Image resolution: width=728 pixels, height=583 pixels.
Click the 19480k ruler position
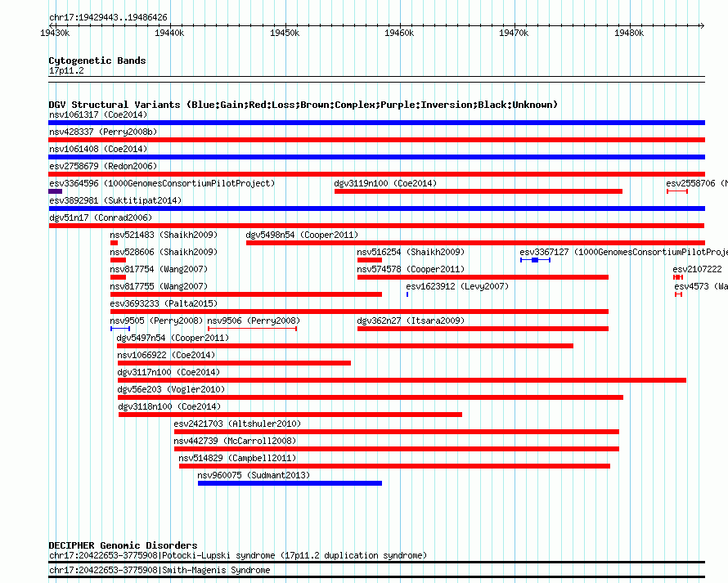click(x=629, y=33)
